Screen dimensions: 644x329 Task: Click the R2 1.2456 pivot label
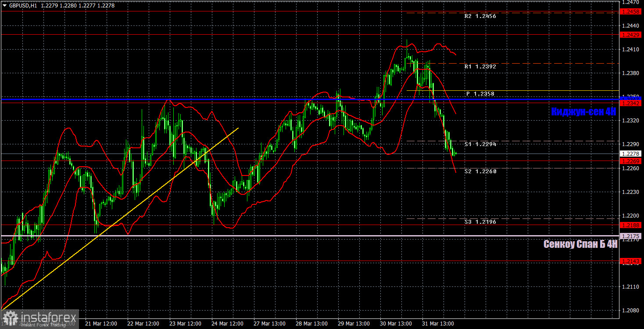480,16
